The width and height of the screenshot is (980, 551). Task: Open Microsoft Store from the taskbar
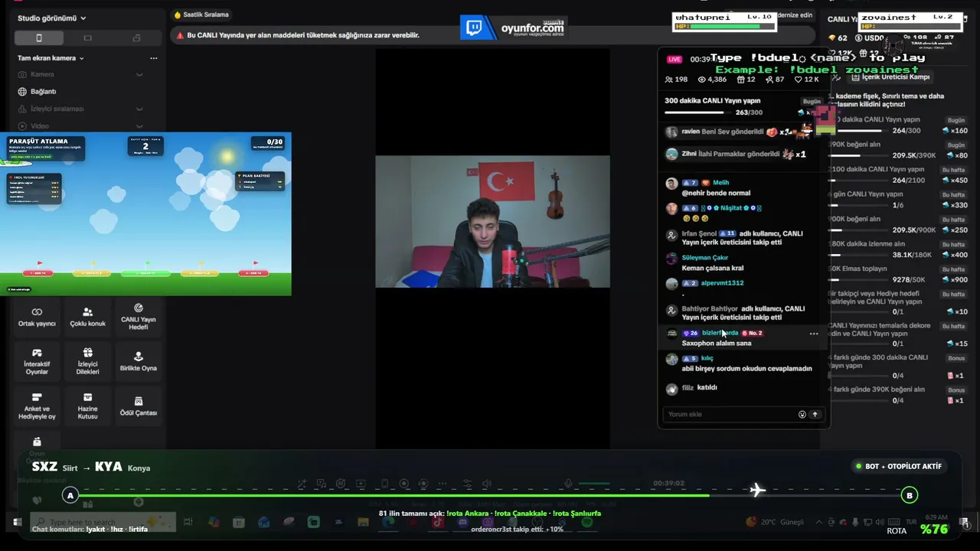click(238, 522)
